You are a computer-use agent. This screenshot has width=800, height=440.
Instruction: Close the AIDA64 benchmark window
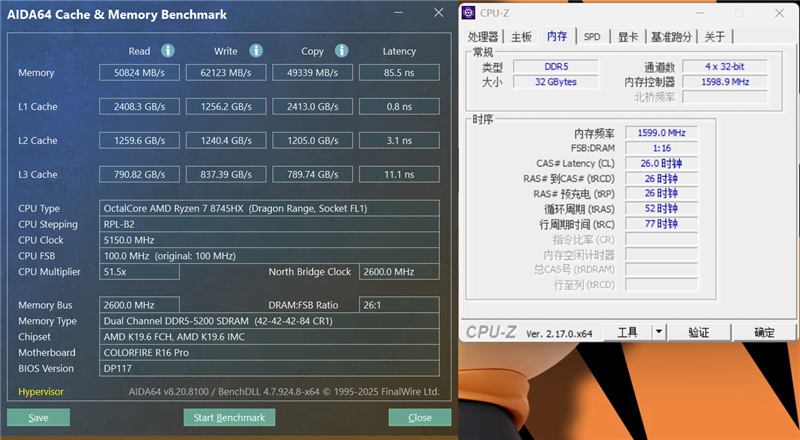(438, 13)
